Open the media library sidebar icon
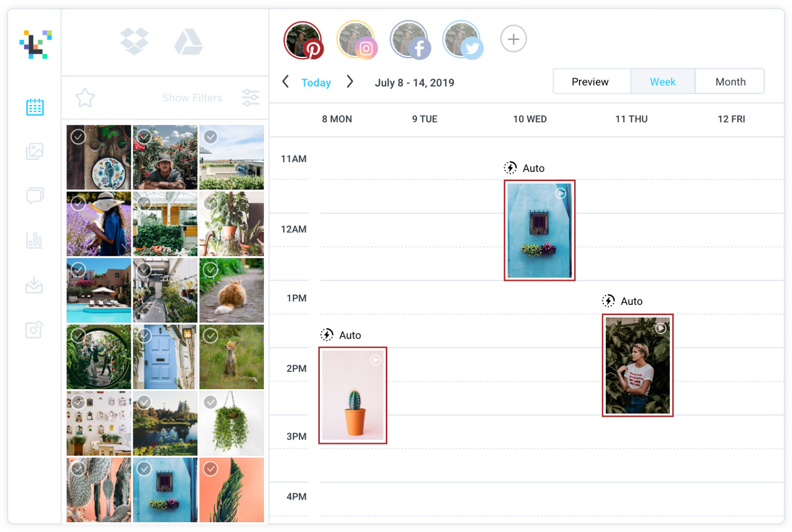792x532 pixels. click(x=35, y=151)
